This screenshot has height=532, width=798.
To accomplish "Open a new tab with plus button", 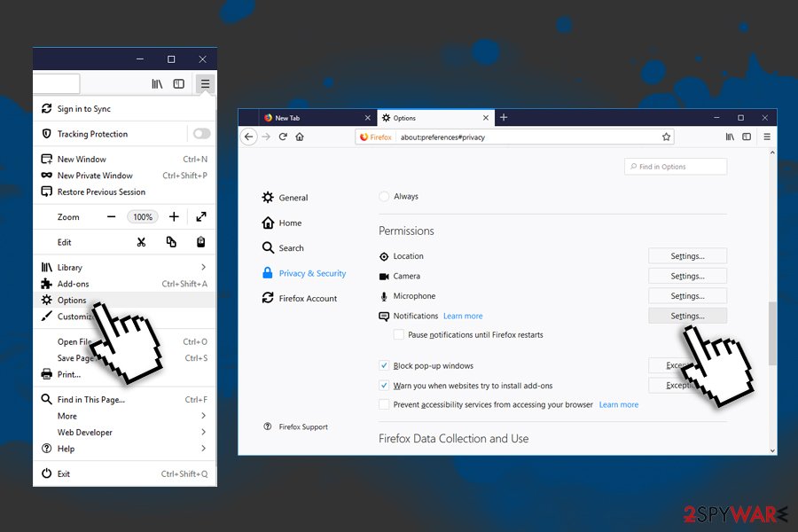I will click(504, 118).
